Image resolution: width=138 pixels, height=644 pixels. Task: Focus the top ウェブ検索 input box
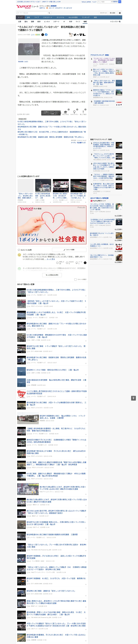pos(104,2)
